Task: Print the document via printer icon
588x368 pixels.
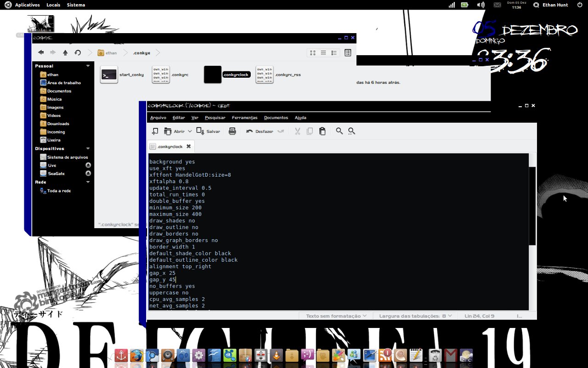Action: (x=232, y=131)
